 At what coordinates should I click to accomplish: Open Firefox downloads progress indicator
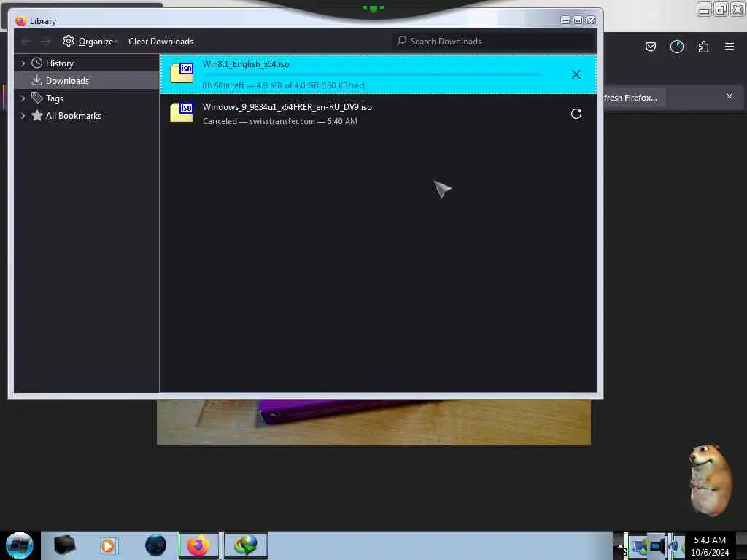click(676, 47)
